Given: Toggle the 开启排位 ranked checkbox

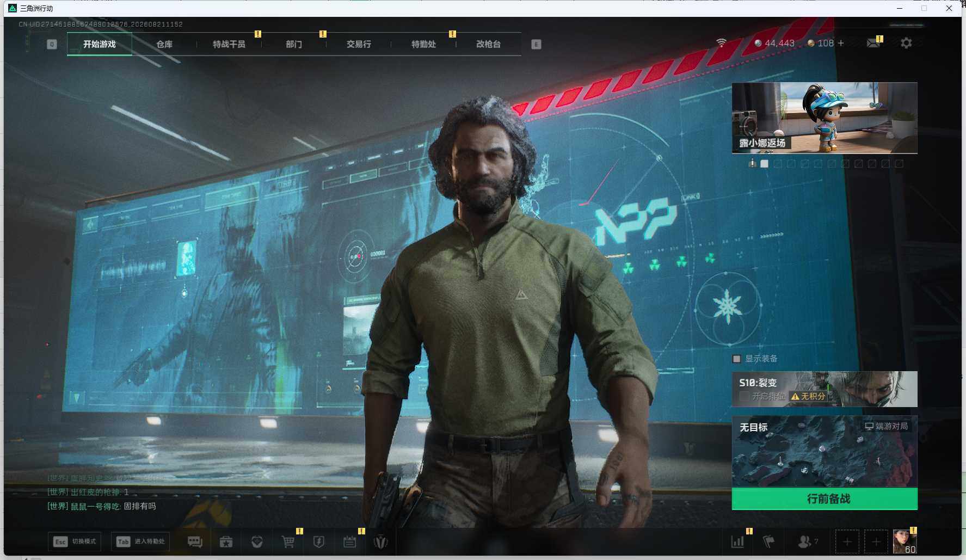Looking at the screenshot, I should [x=744, y=396].
